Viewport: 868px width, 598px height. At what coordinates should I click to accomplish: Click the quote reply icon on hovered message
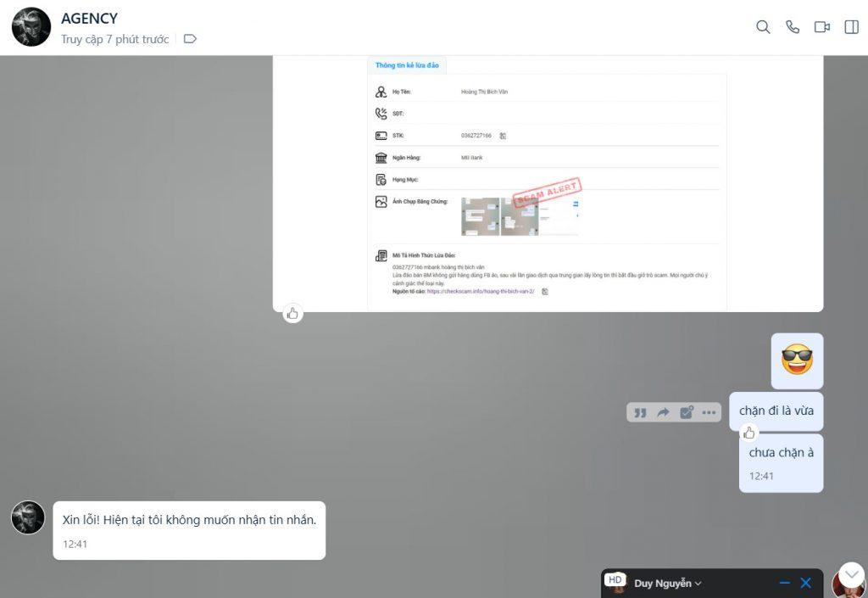tap(640, 412)
